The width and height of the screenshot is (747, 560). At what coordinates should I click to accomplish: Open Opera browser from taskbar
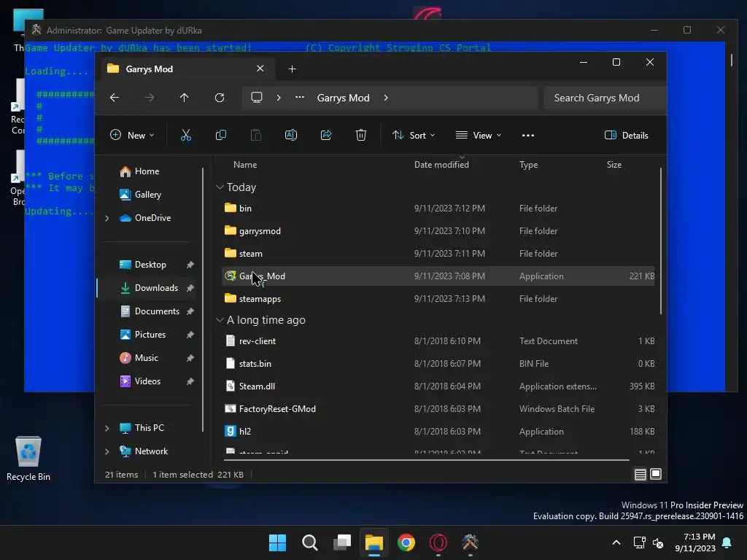[438, 542]
